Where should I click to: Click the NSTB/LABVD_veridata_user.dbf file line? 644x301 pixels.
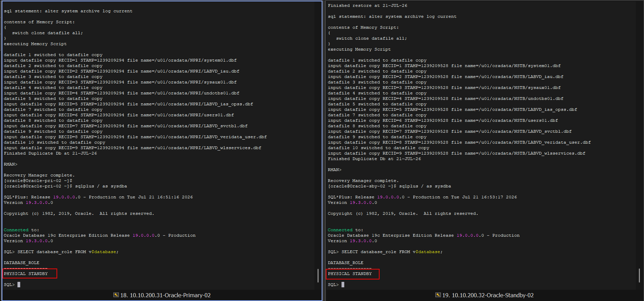click(459, 142)
